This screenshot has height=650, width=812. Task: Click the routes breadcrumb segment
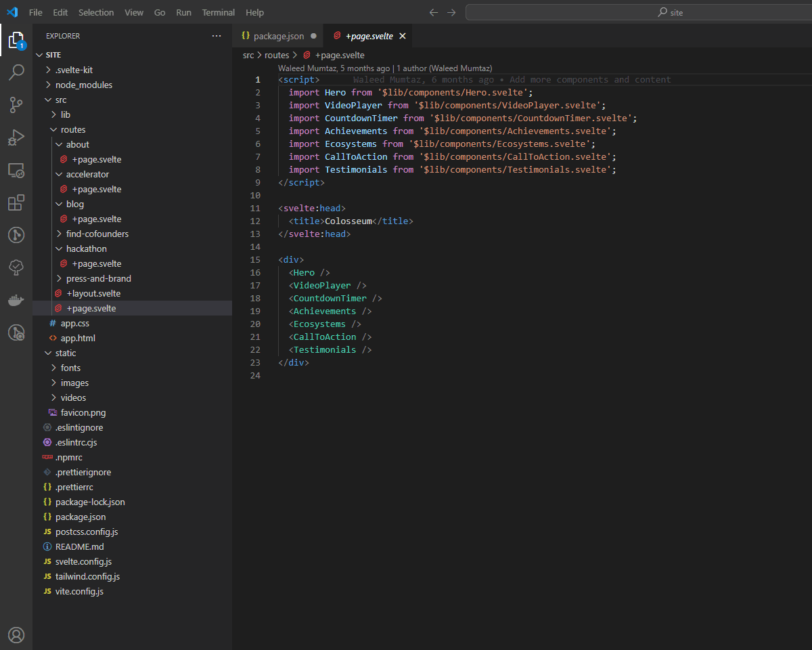coord(276,56)
